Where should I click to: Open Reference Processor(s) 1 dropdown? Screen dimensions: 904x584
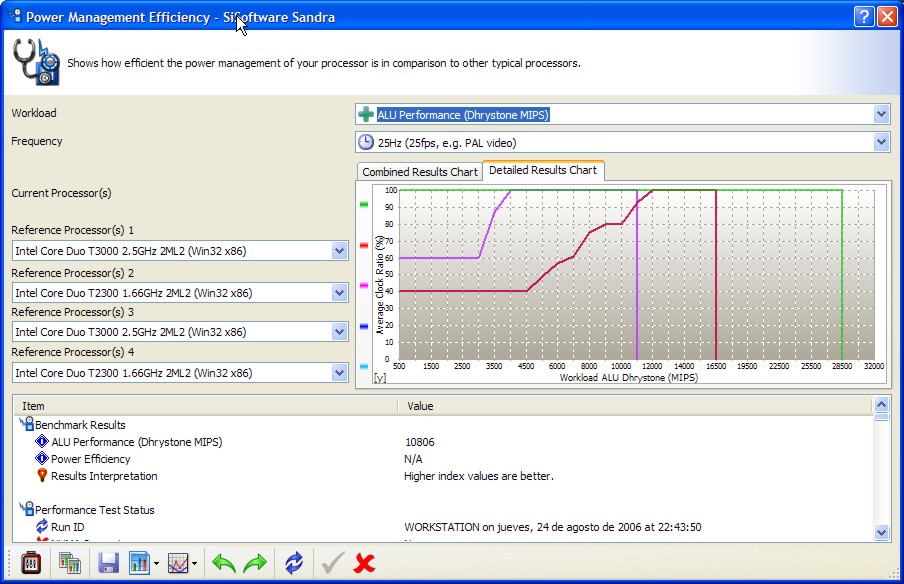pyautogui.click(x=340, y=251)
